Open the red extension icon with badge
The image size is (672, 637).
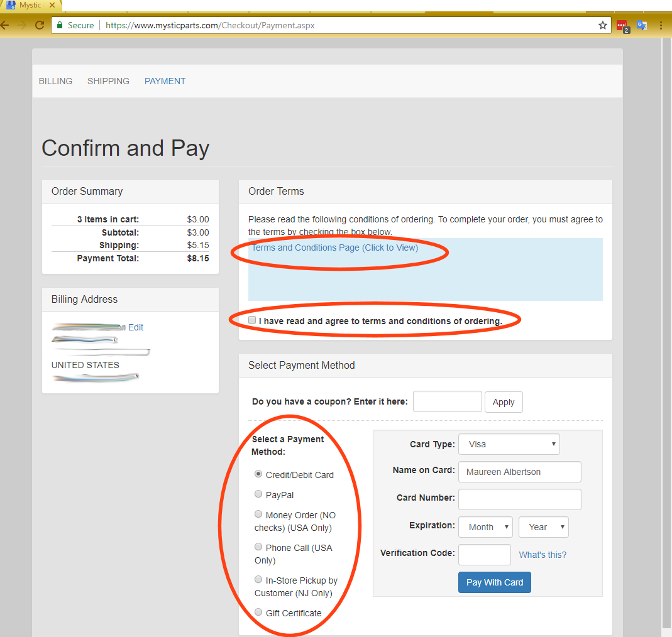tap(622, 26)
